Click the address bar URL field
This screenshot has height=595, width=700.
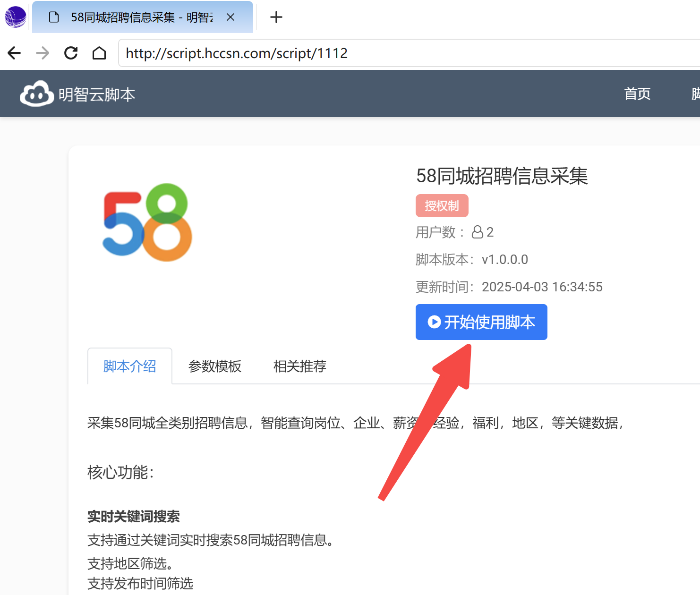[x=409, y=53]
